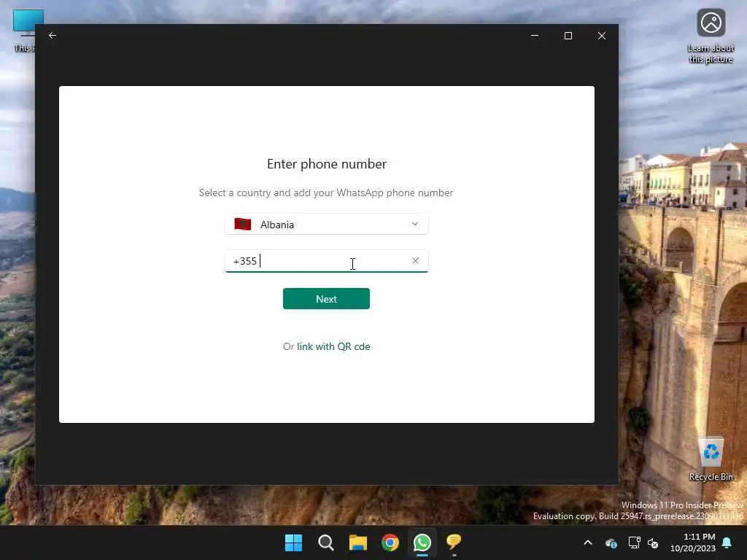The width and height of the screenshot is (747, 560).
Task: Click WhatsApp icon in taskbar
Action: (x=422, y=542)
